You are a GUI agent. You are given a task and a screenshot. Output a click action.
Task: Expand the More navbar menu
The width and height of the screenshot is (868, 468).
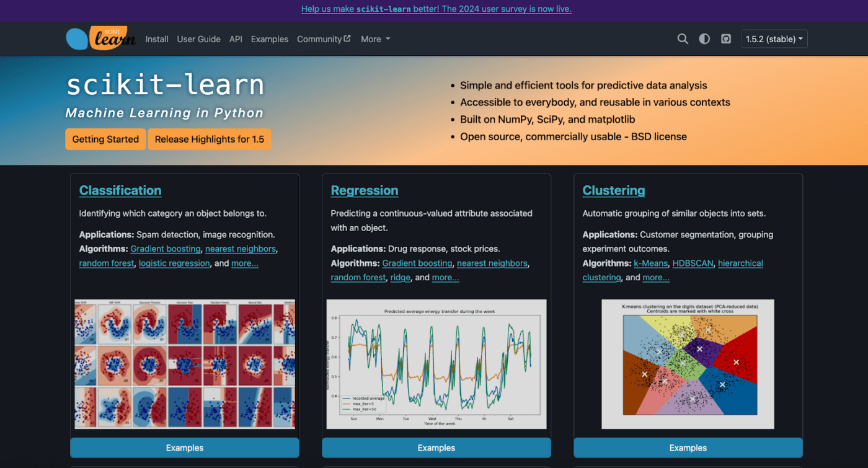pyautogui.click(x=376, y=39)
